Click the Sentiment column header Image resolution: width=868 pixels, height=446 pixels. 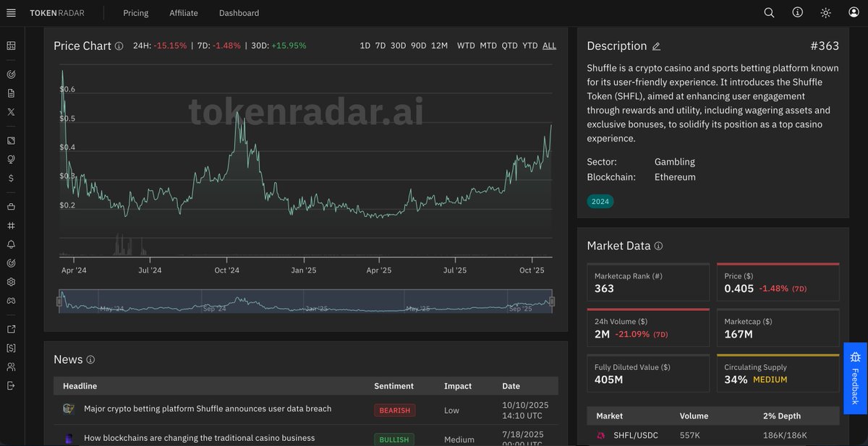pyautogui.click(x=393, y=386)
